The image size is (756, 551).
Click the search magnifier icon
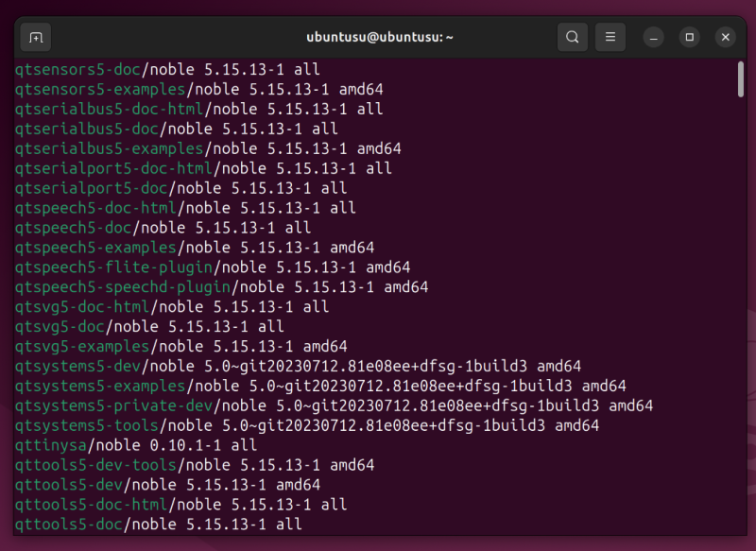[572, 37]
